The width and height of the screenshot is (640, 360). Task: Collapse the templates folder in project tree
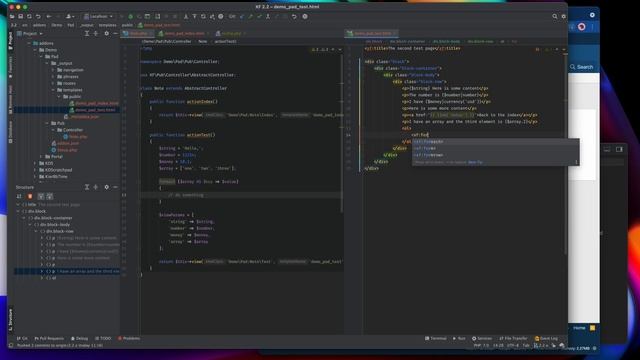click(53, 90)
